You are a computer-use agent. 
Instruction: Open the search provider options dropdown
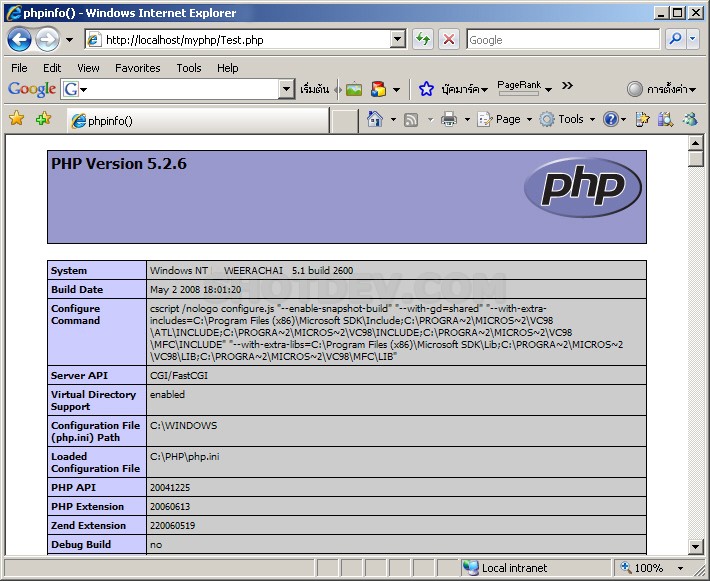pyautogui.click(x=692, y=39)
